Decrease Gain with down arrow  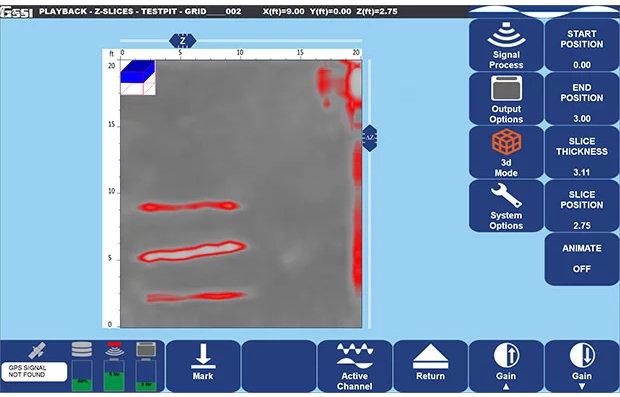[582, 367]
